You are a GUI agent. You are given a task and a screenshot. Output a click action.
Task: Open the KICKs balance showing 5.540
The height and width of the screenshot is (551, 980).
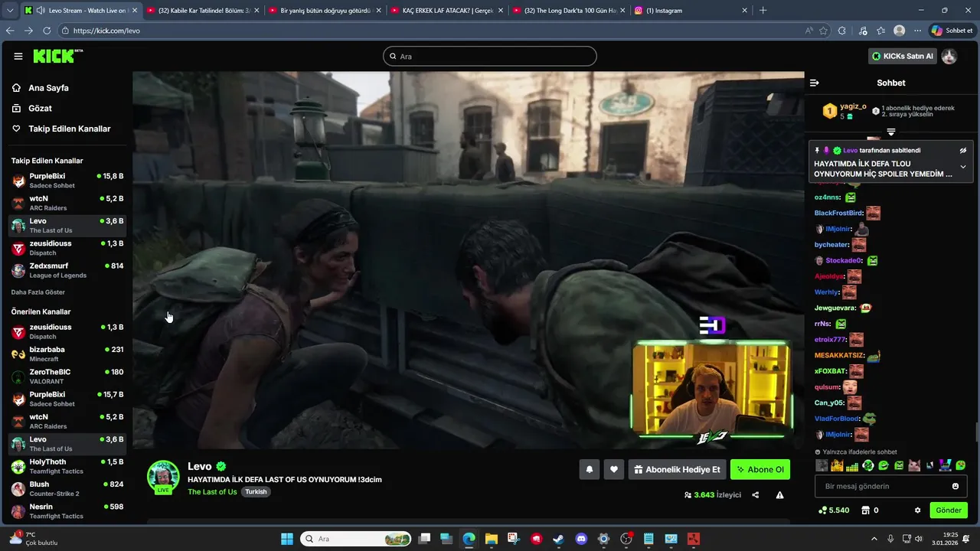pyautogui.click(x=834, y=510)
